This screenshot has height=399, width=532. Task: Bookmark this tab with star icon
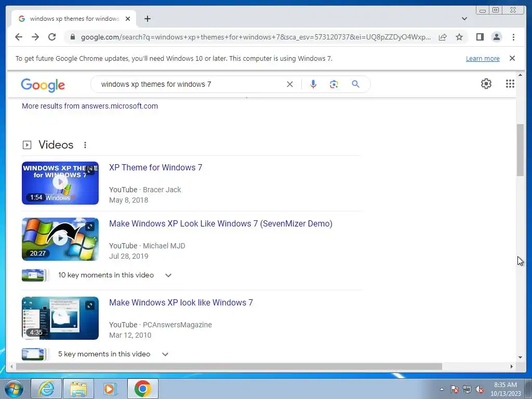[x=459, y=37]
